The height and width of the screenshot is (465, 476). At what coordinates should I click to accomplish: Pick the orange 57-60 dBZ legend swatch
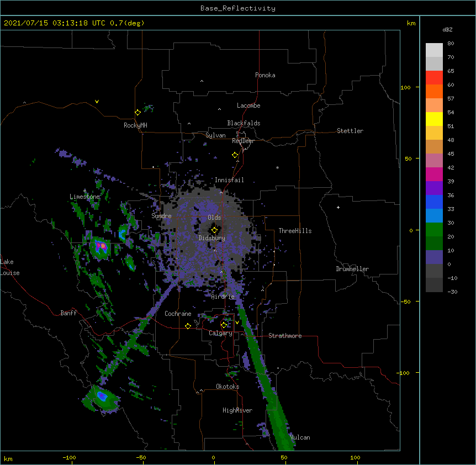434,91
